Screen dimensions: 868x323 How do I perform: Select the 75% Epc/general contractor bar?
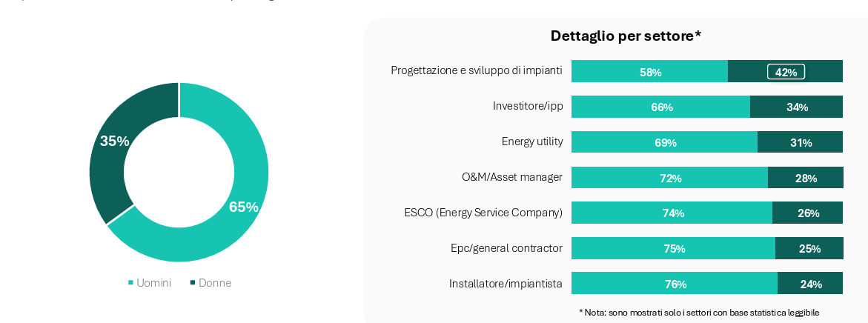(673, 249)
